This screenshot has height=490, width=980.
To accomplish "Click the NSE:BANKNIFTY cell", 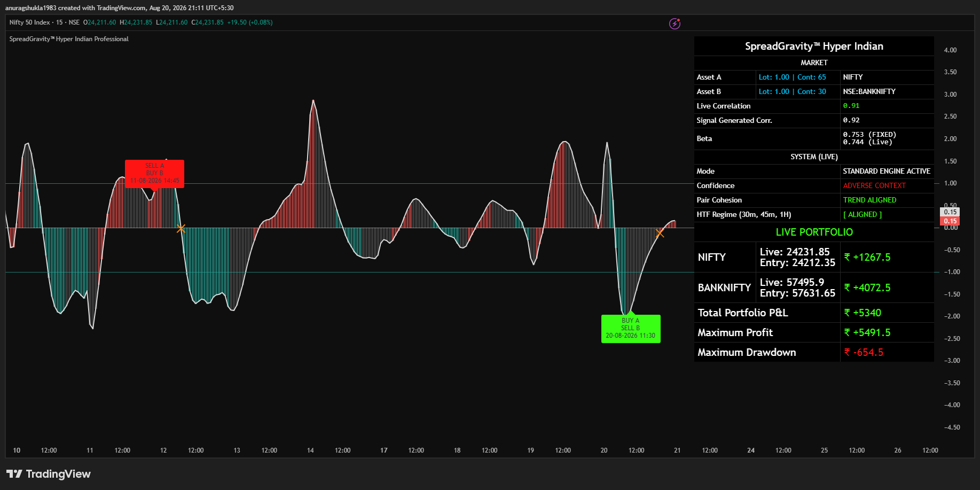I will [887, 92].
